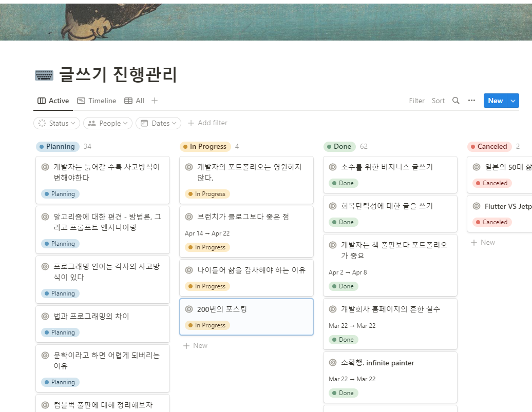Open the card 법과 프로그래밍의 차이
The image size is (532, 412).
[x=103, y=324]
